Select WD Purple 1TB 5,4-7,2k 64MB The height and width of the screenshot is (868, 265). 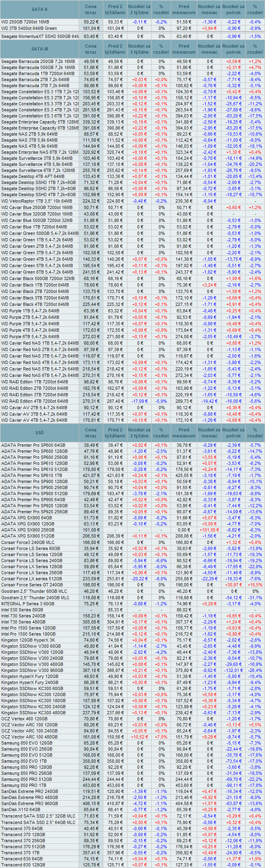point(30,311)
